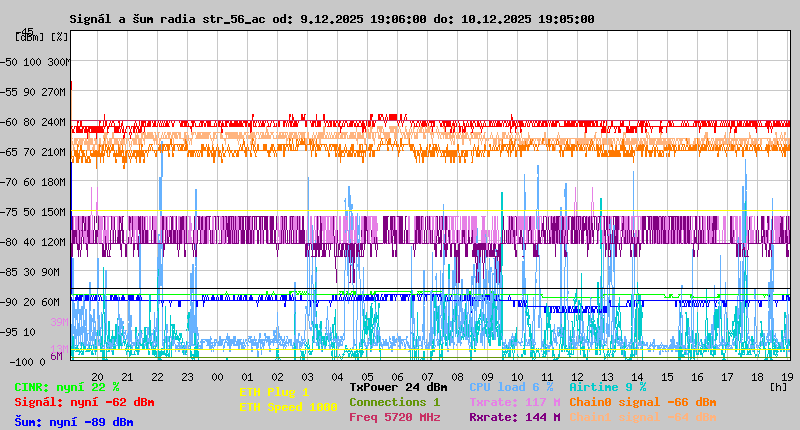
Task: Select the cyan 'Airtime 9 %' legend label
Action: 607,387
